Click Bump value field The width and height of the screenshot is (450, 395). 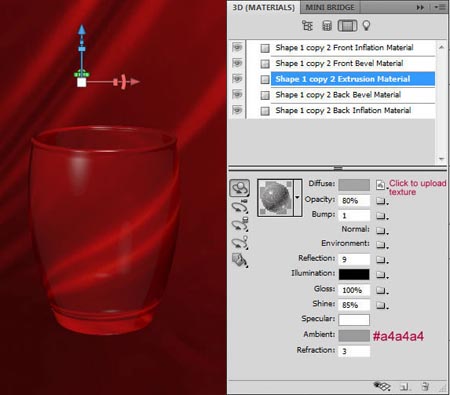click(x=354, y=216)
